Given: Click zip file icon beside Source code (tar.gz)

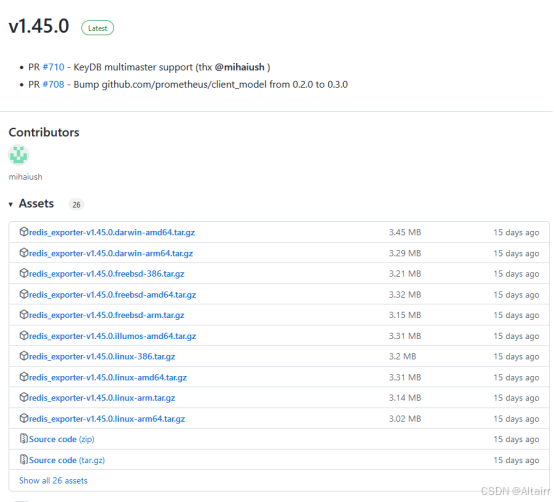Looking at the screenshot, I should (24, 460).
